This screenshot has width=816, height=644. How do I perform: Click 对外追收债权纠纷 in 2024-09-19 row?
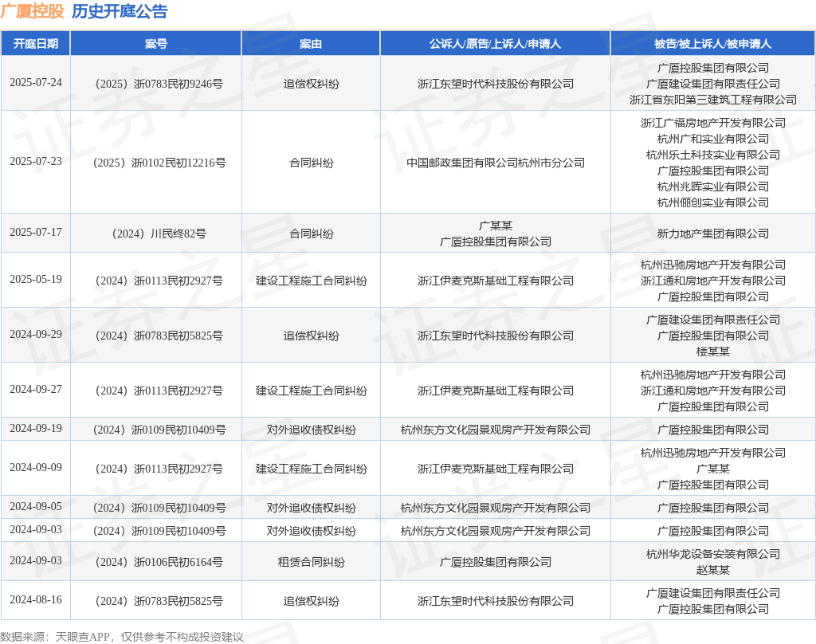coord(311,430)
